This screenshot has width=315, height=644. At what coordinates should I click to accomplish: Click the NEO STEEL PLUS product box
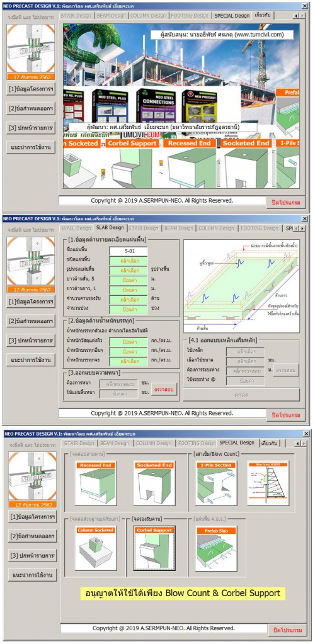pos(110,105)
